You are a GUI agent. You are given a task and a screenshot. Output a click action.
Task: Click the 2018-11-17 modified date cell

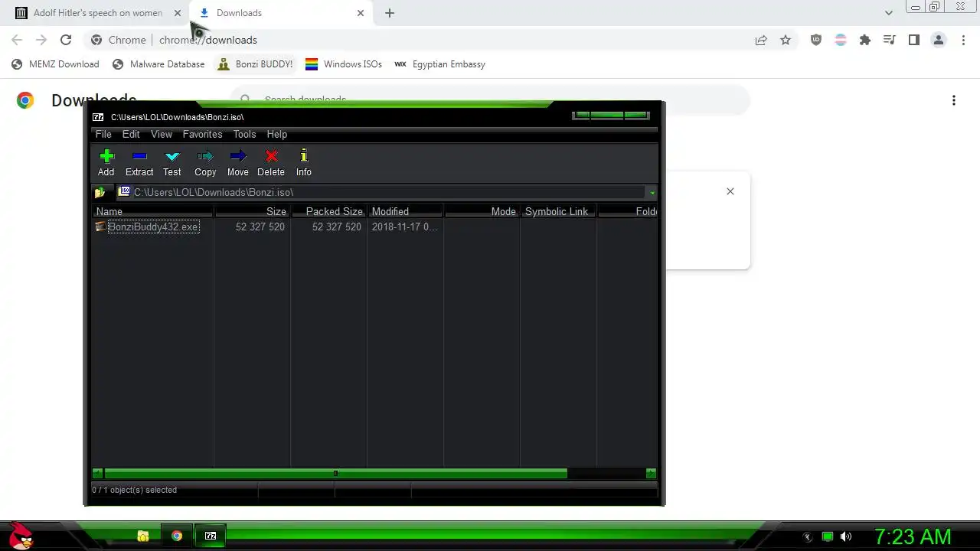(x=404, y=227)
